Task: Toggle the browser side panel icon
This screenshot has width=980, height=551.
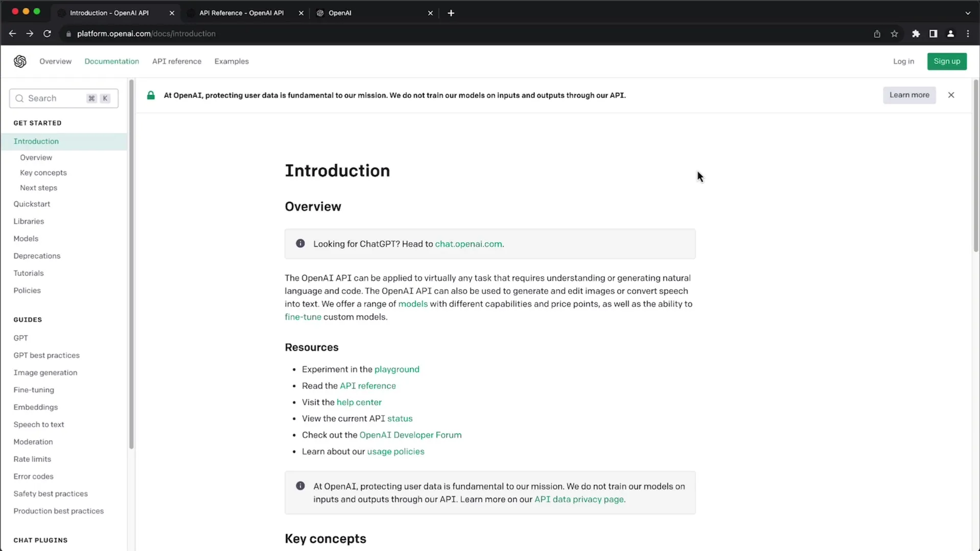Action: pyautogui.click(x=933, y=34)
